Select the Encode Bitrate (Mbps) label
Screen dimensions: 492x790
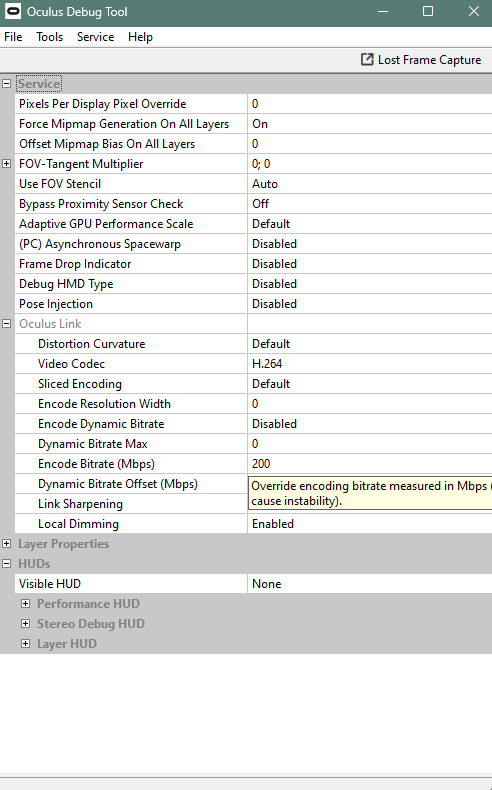(96, 464)
